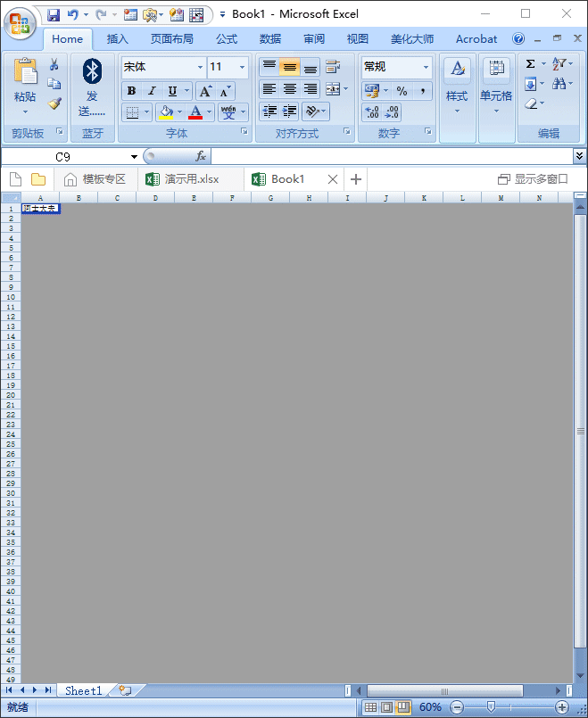Click the zoom slider handle
The width and height of the screenshot is (588, 718).
(491, 707)
